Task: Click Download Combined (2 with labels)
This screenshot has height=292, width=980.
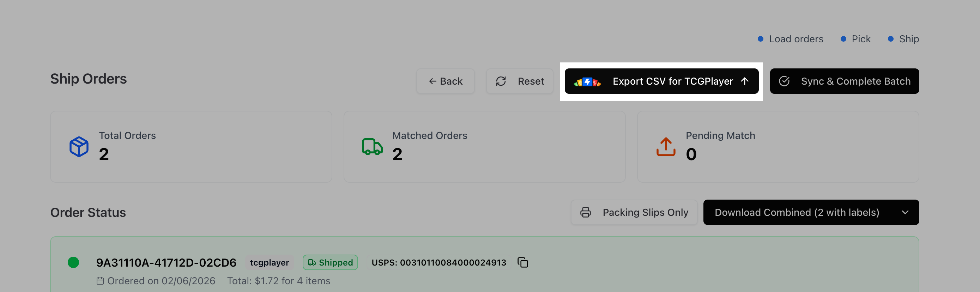Action: 797,213
